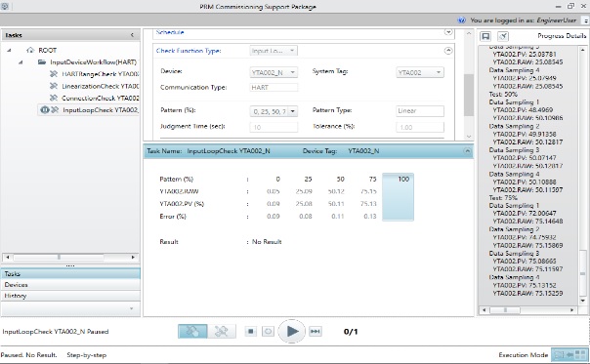The image size is (590, 364).
Task: Click the save icon in Progress Details
Action: (485, 36)
